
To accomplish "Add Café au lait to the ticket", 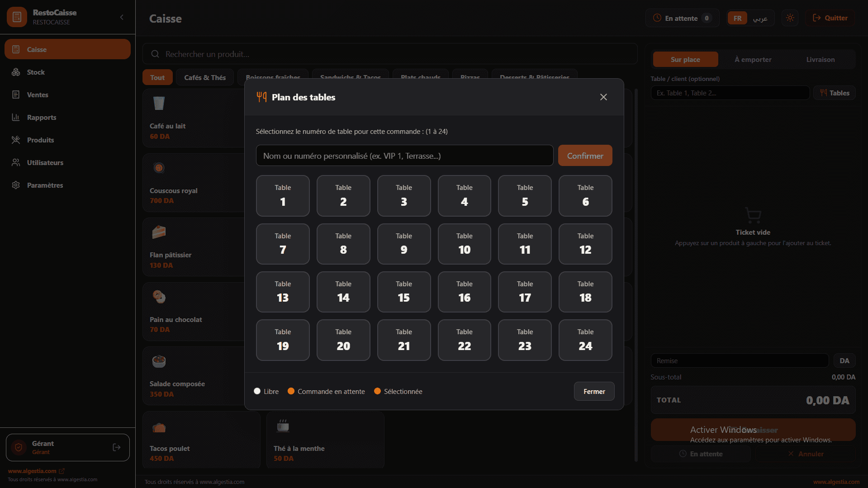I will click(x=194, y=118).
